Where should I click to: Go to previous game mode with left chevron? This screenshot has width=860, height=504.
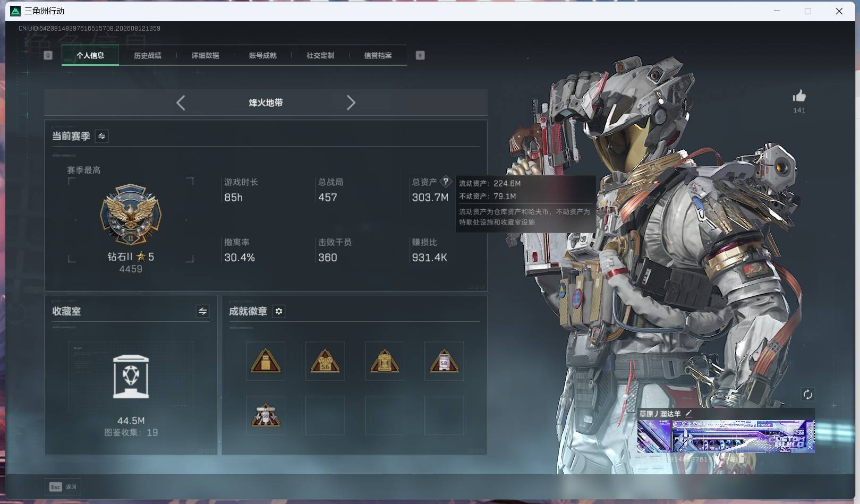click(181, 102)
